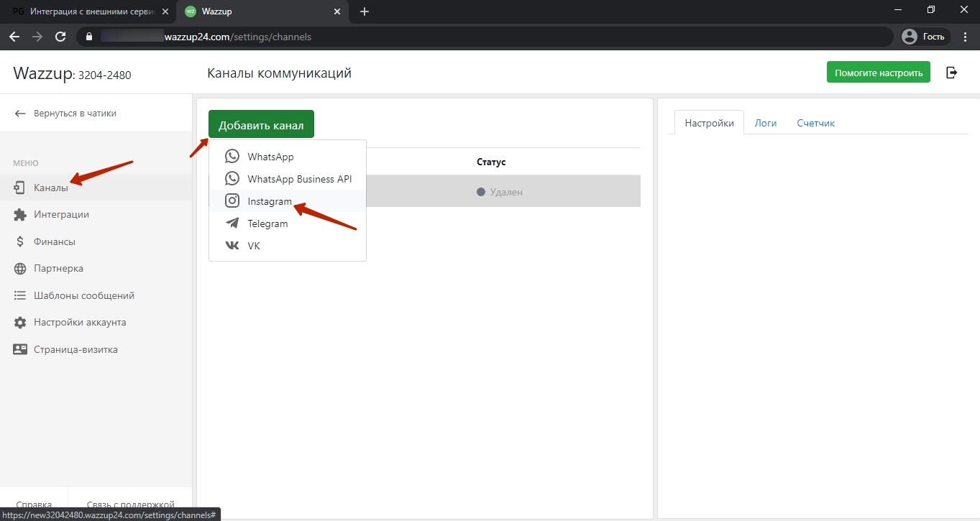
Task: Click the Статус column header
Action: click(491, 162)
